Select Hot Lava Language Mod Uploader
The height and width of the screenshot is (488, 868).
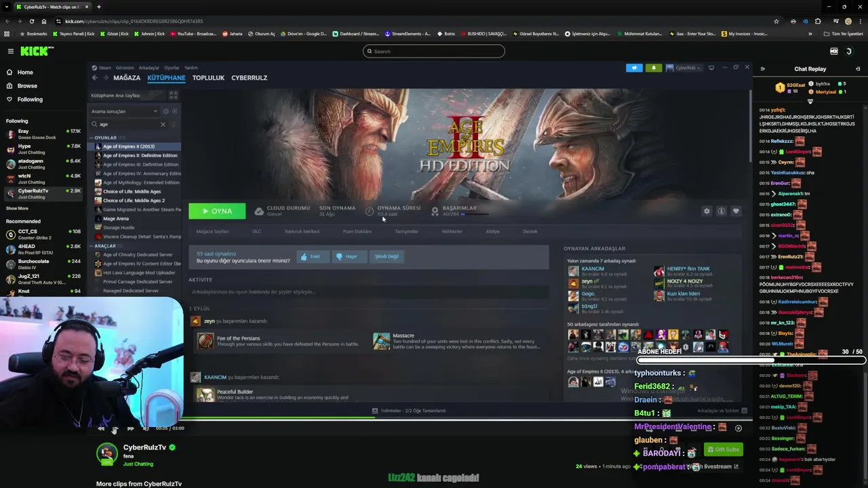tap(136, 272)
